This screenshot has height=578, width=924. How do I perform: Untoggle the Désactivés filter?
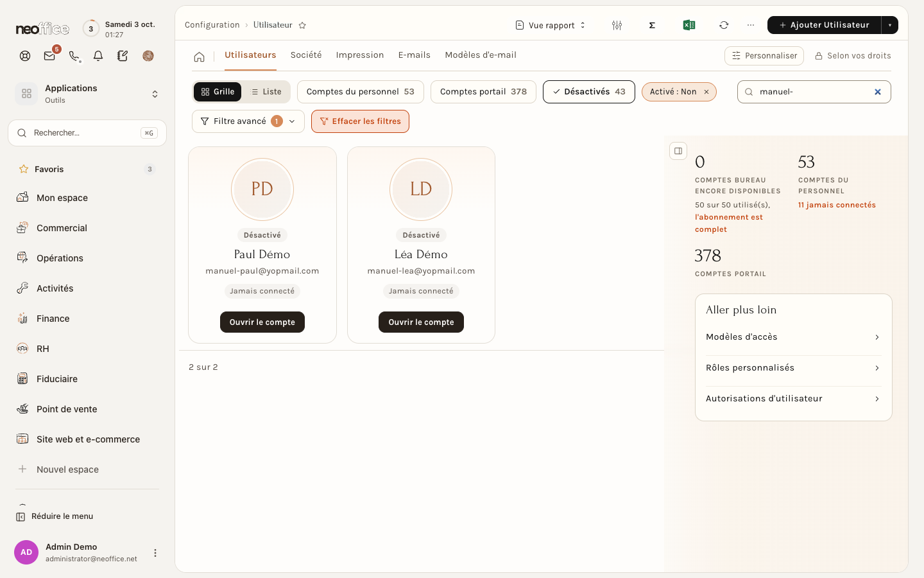pyautogui.click(x=588, y=92)
